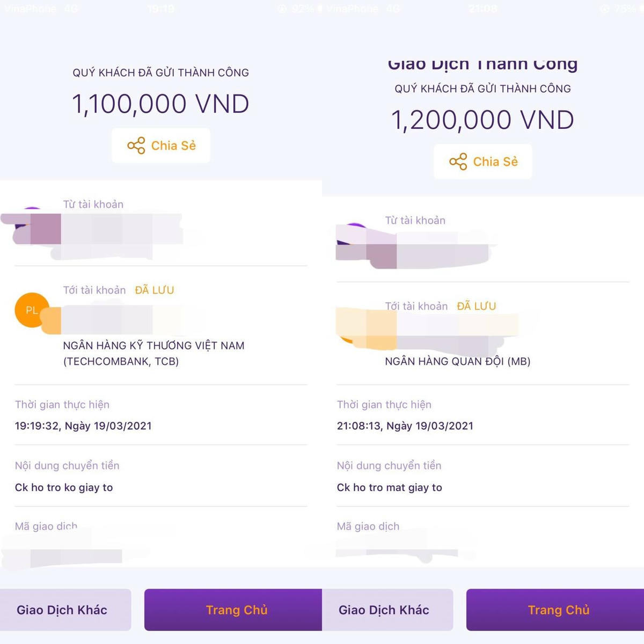Click the Giao Dịch Thành Công heading

tap(482, 65)
